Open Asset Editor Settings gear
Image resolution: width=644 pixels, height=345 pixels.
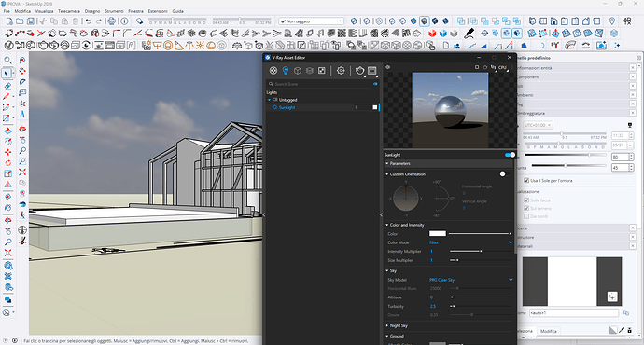341,71
